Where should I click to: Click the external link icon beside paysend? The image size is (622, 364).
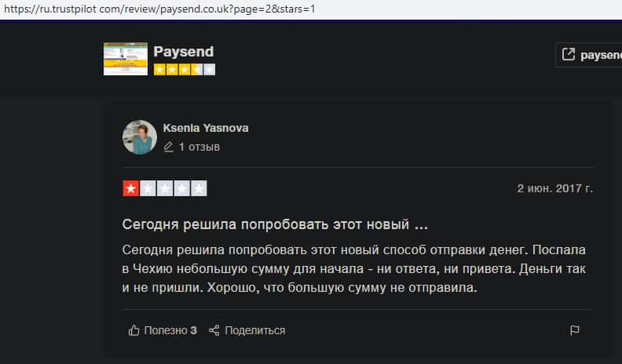(568, 54)
